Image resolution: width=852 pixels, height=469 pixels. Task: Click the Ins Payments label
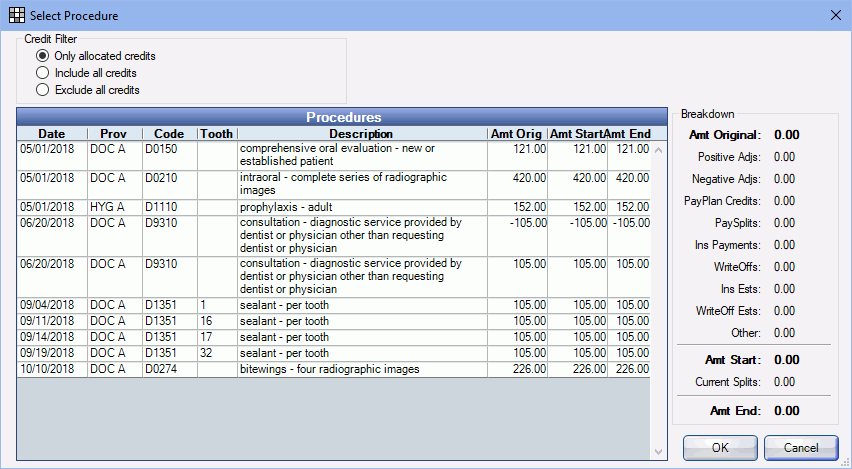[x=728, y=245]
